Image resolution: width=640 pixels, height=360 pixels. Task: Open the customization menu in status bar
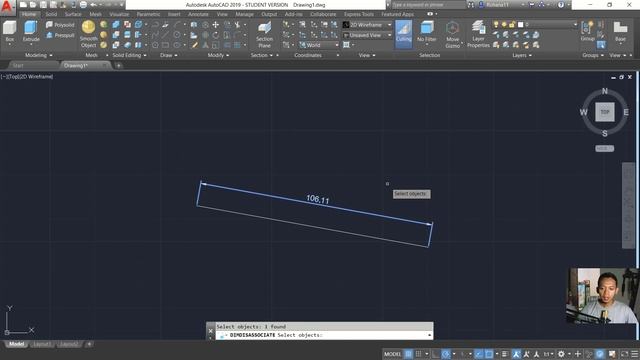[x=635, y=354]
